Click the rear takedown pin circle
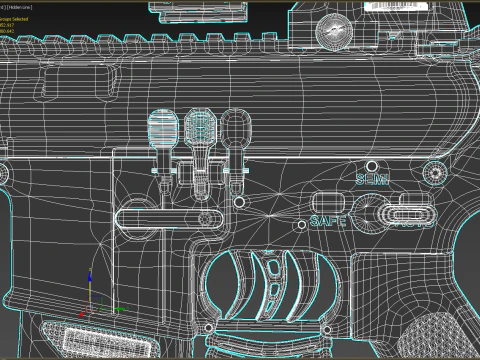Viewport: 480px width, 360px height. (x=435, y=173)
